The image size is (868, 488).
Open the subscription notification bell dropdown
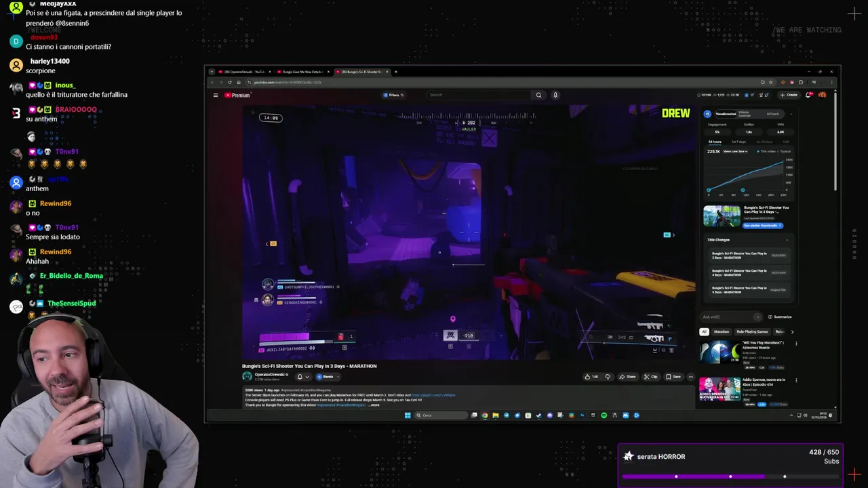pos(303,377)
